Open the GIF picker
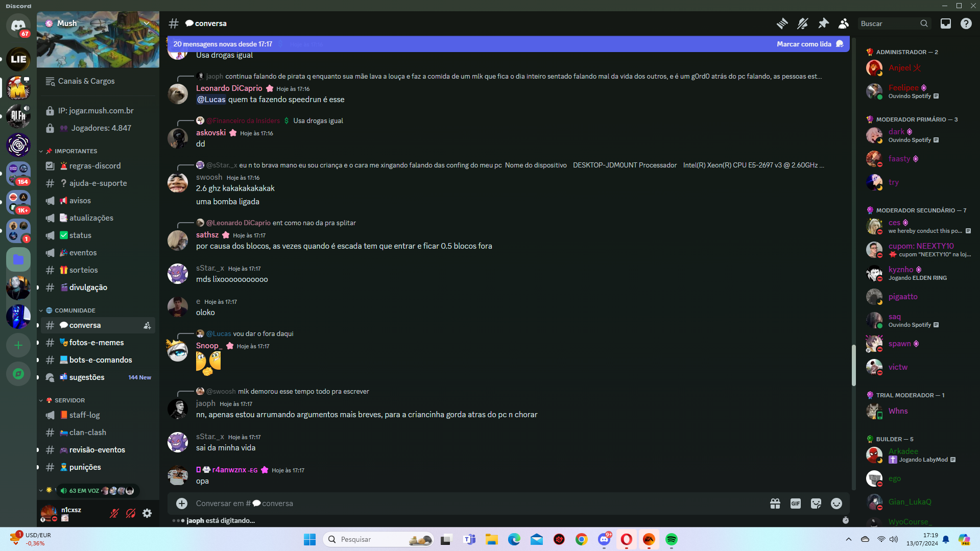 (x=796, y=504)
